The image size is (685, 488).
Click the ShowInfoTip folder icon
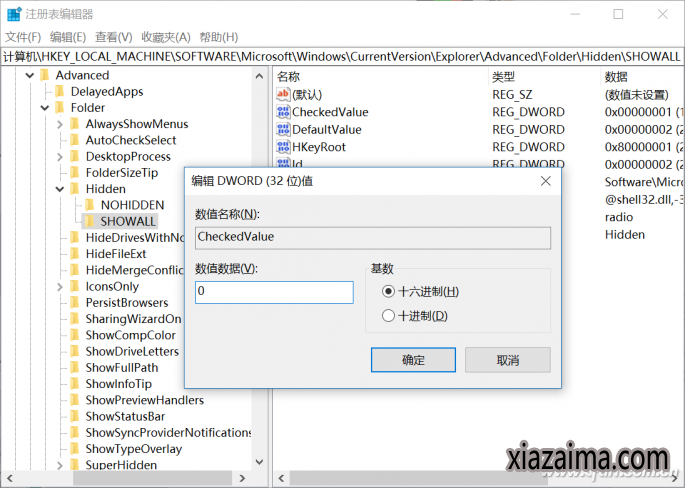pos(75,384)
